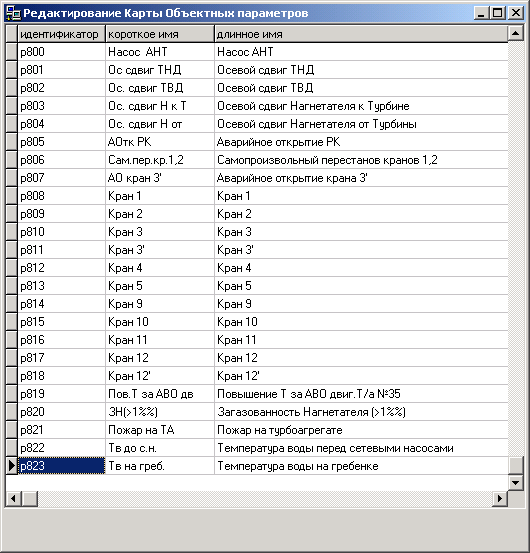Select short name cell 'Кран 10'
The width and height of the screenshot is (530, 553).
tap(160, 322)
